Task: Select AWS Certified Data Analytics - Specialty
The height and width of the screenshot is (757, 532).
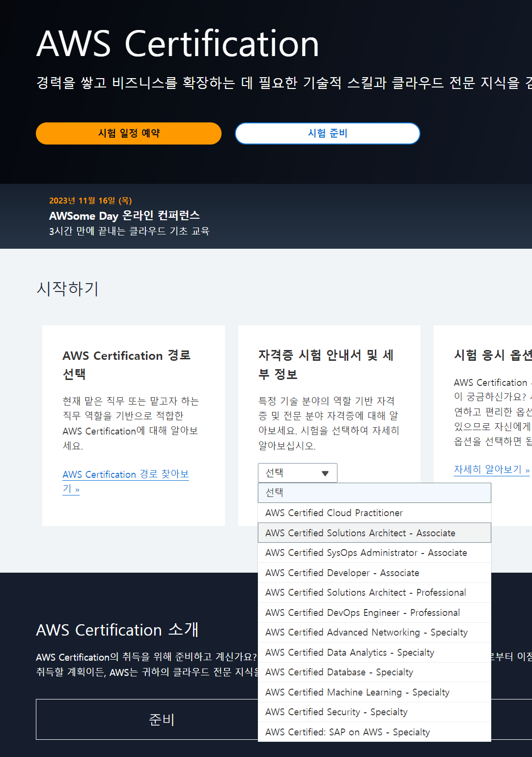Action: 374,652
